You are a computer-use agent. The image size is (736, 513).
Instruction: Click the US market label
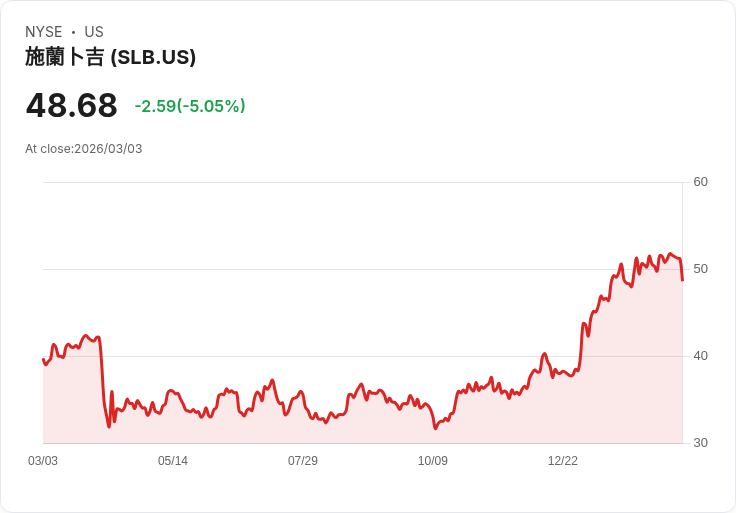coord(94,32)
